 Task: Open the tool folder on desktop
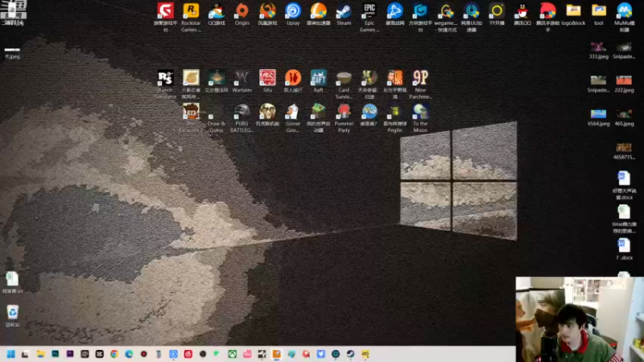(599, 14)
